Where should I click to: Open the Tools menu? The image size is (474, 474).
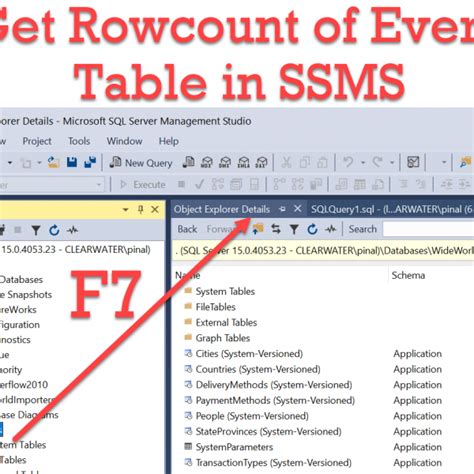[79, 141]
